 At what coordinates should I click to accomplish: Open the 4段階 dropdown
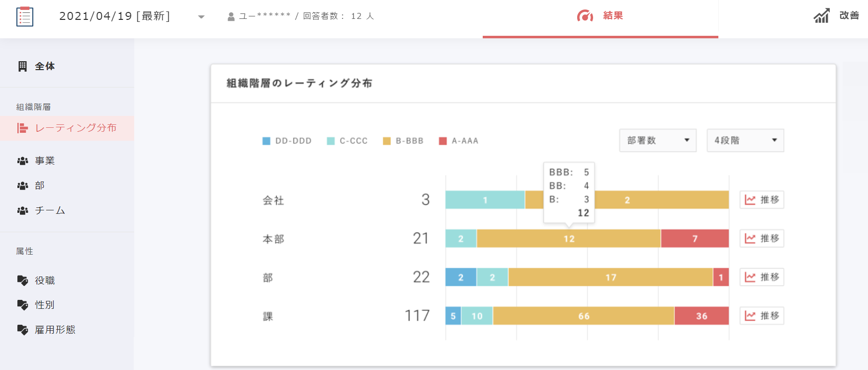point(745,140)
